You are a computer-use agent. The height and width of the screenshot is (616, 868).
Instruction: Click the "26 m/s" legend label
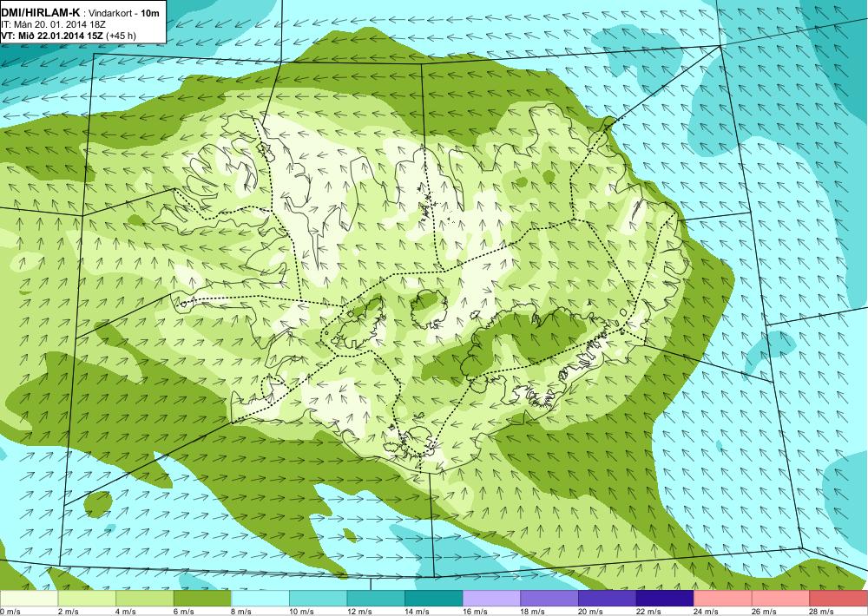(x=765, y=612)
